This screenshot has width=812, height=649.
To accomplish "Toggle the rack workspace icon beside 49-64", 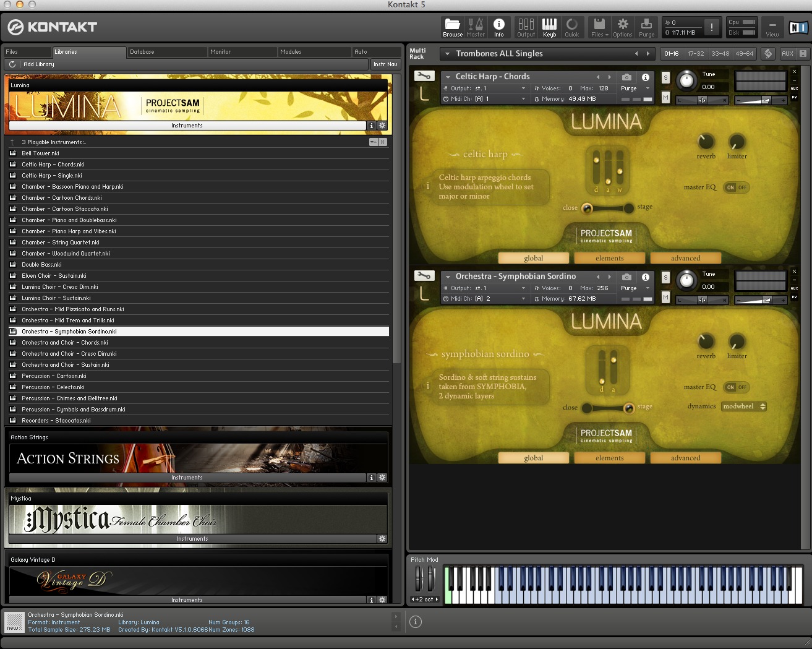I will tap(768, 54).
